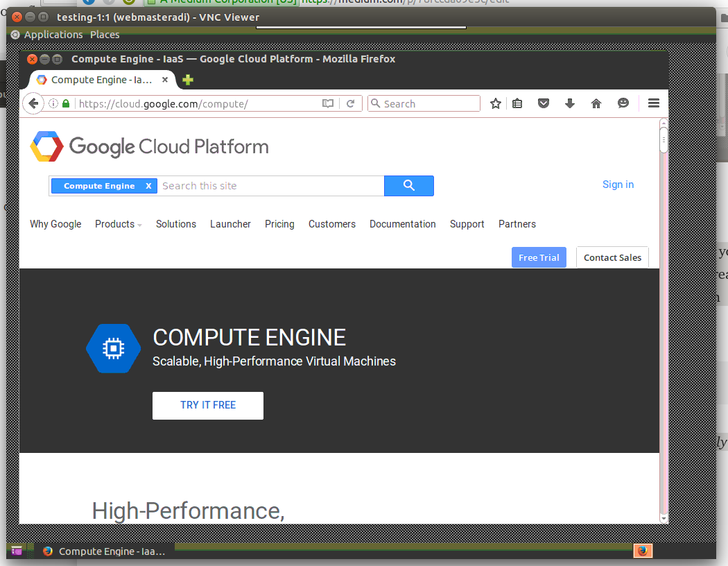Click the High-Performance, heading text
The image size is (728, 566).
(x=188, y=511)
